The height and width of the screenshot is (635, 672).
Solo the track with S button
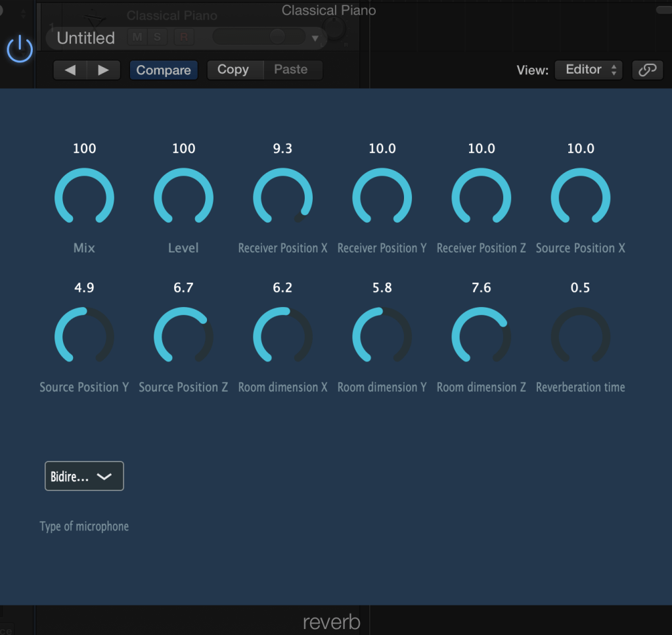click(x=157, y=37)
